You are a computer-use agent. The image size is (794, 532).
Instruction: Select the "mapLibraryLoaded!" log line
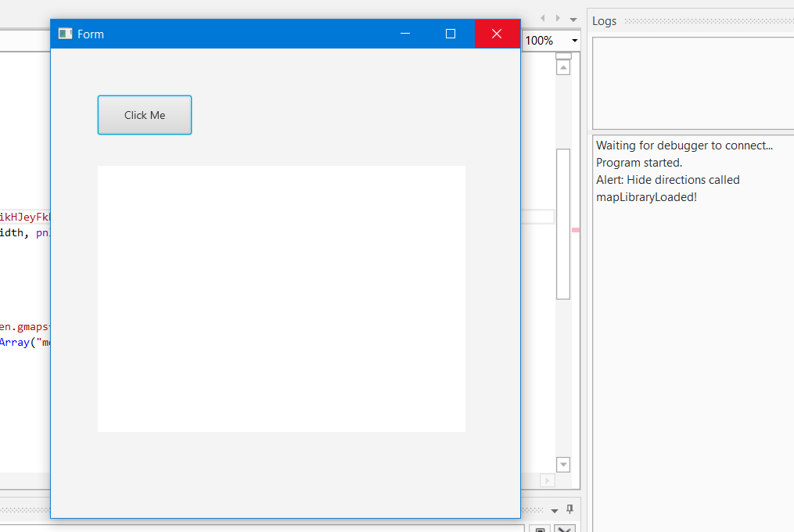[646, 197]
